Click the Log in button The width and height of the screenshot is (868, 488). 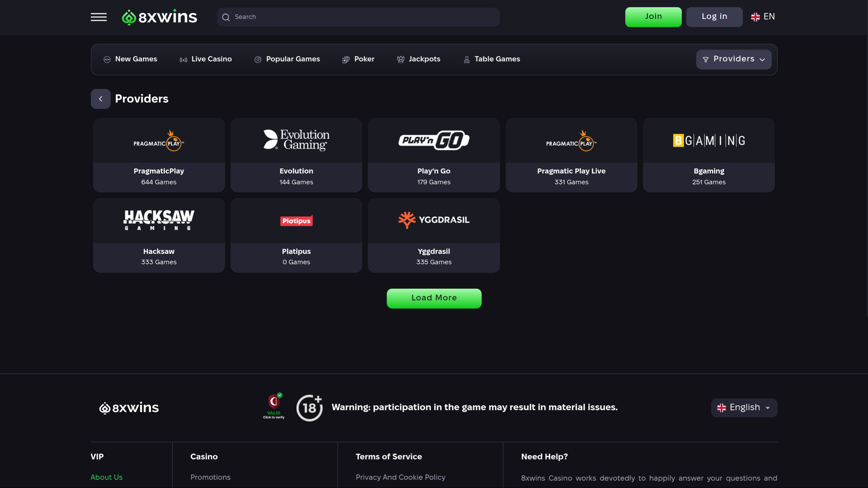pos(714,17)
